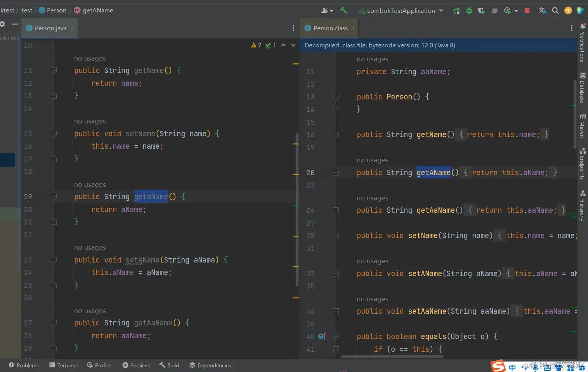Image resolution: width=588 pixels, height=372 pixels.
Task: Collapse getName method in Person.java
Action: tap(54, 71)
